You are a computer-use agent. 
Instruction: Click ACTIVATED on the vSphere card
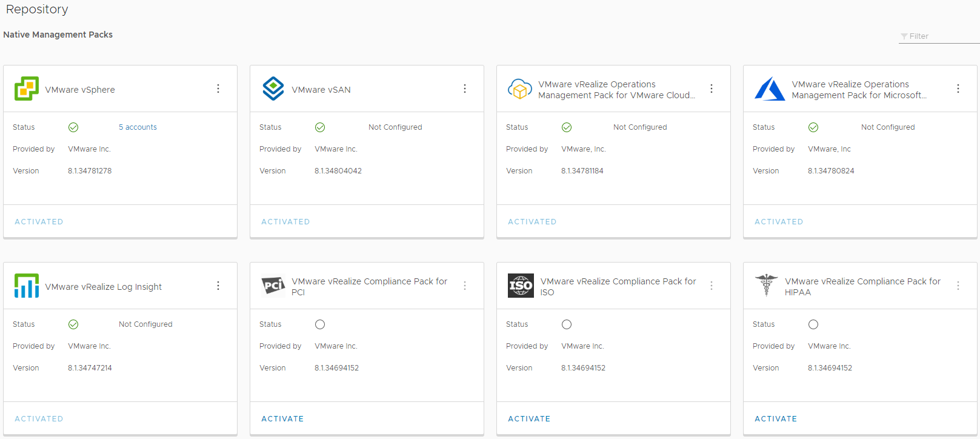click(x=39, y=222)
